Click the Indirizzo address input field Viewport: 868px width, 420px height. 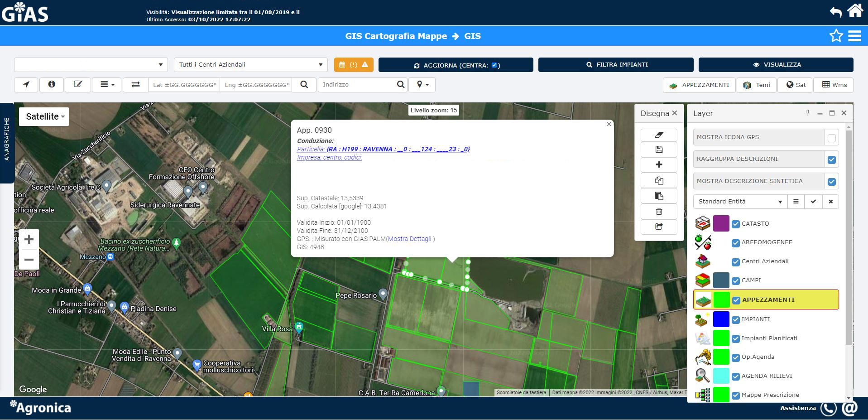click(357, 85)
